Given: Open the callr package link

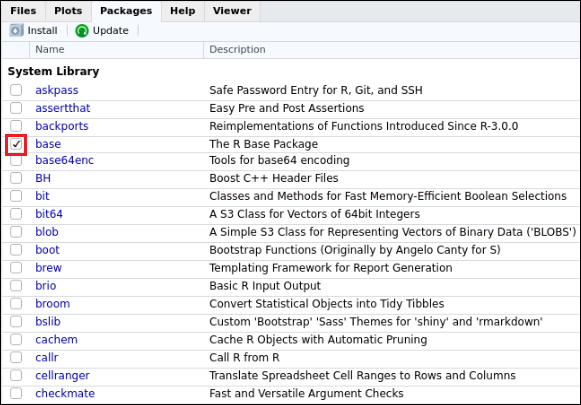Looking at the screenshot, I should click(x=47, y=358).
